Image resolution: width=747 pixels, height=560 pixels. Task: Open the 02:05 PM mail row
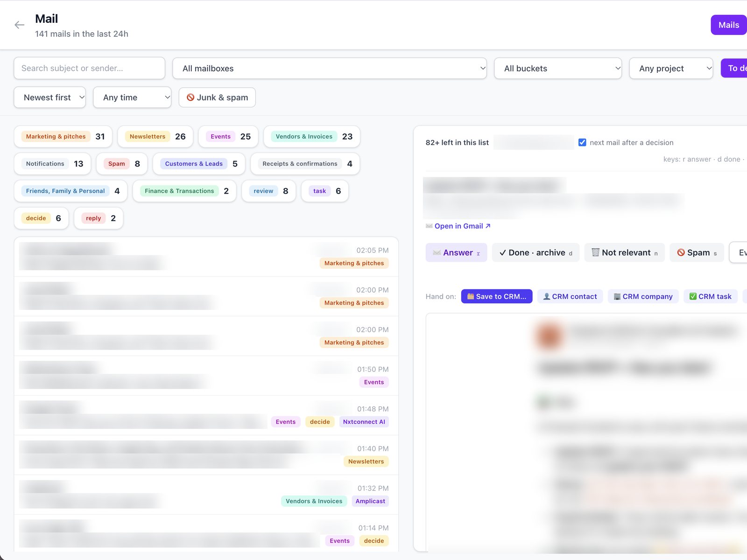click(206, 257)
